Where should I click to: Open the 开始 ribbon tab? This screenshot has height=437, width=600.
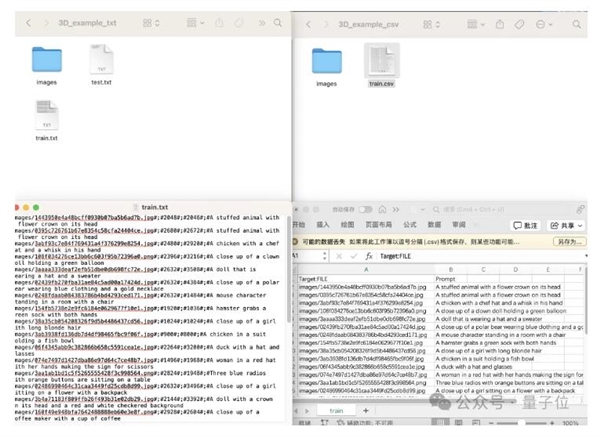(299, 225)
